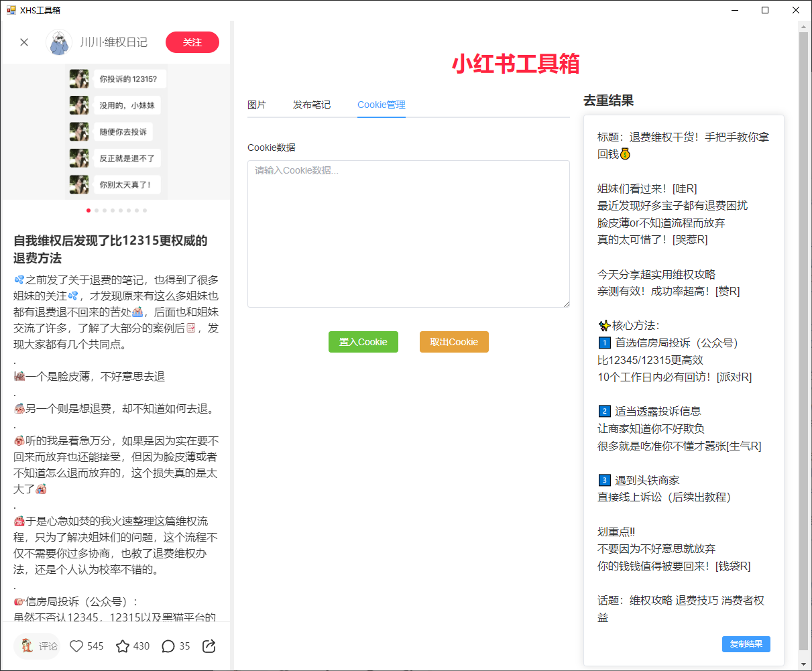Favorite the note with star icon
The height and width of the screenshot is (671, 812).
point(123,646)
